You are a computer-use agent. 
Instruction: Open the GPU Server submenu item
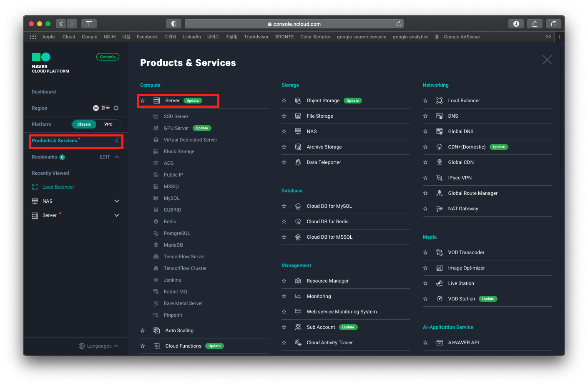point(176,128)
